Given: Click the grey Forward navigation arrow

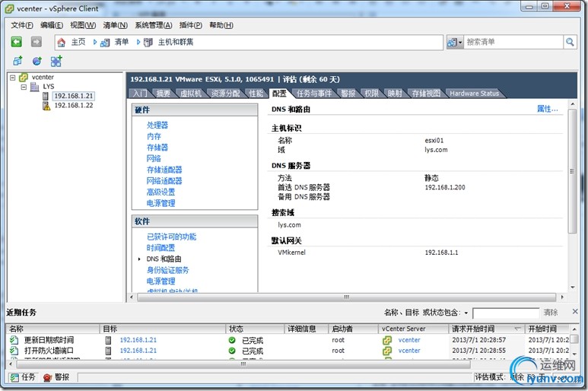Looking at the screenshot, I should 36,42.
